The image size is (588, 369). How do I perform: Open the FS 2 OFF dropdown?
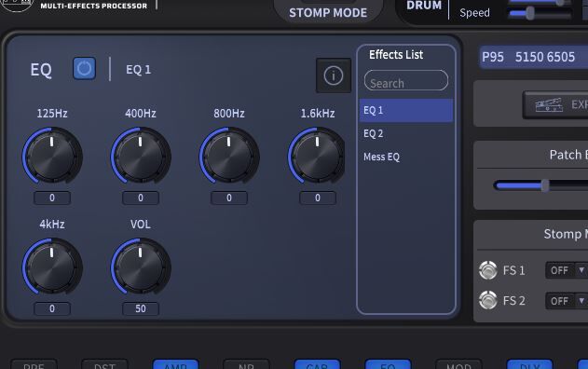point(567,301)
